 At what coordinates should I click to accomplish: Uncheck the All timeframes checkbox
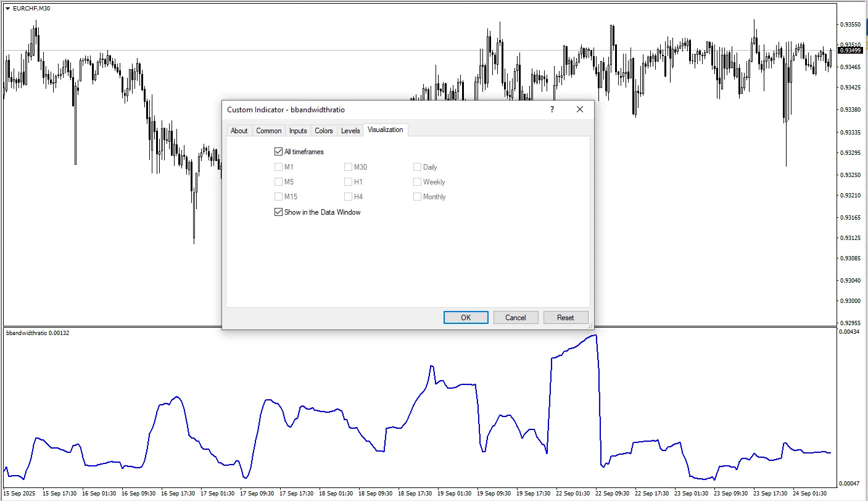click(x=278, y=152)
